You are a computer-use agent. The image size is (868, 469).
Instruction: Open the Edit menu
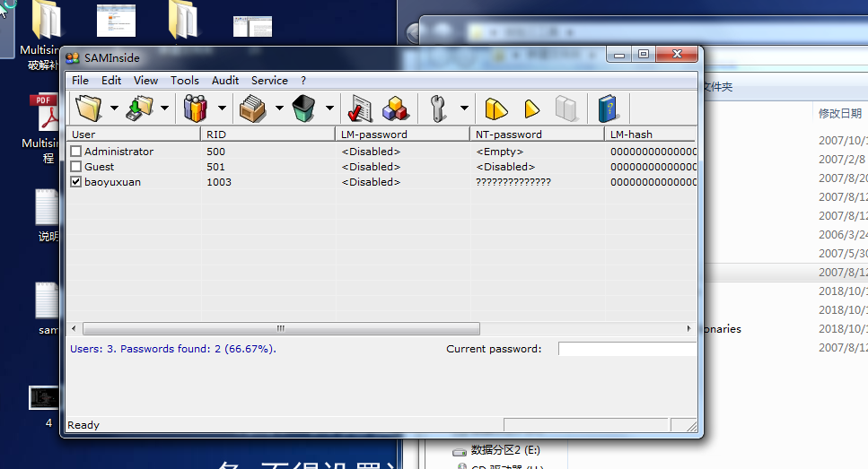pyautogui.click(x=111, y=80)
